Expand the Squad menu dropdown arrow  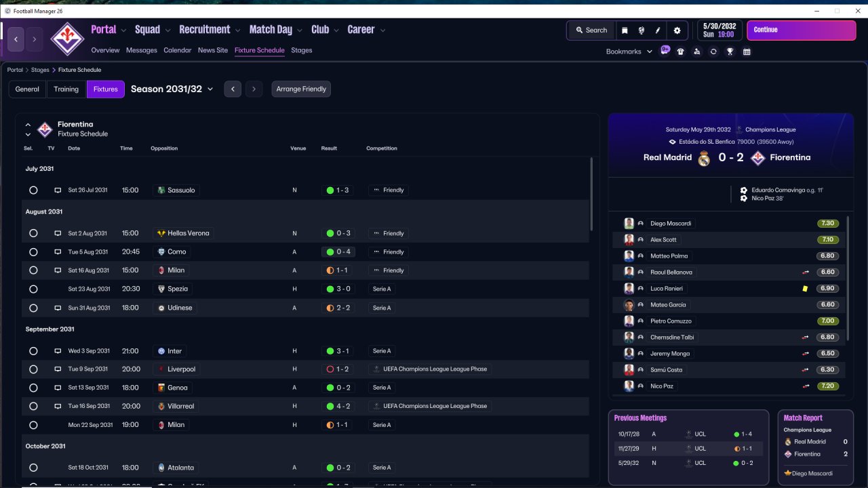(167, 30)
